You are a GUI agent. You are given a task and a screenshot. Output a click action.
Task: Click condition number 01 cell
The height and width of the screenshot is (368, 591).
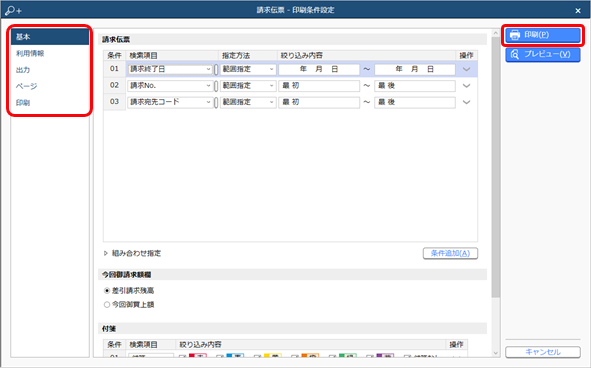(x=114, y=69)
